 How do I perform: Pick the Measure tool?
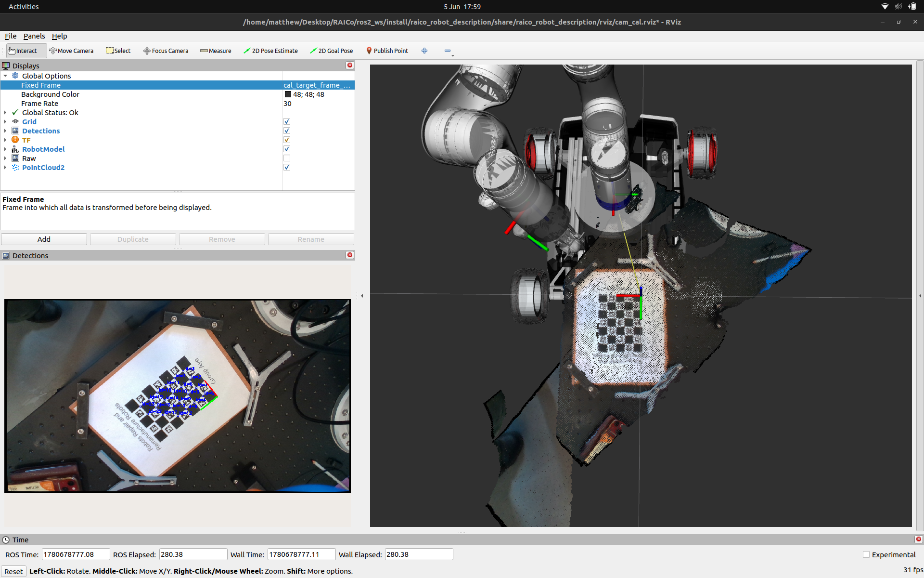216,51
